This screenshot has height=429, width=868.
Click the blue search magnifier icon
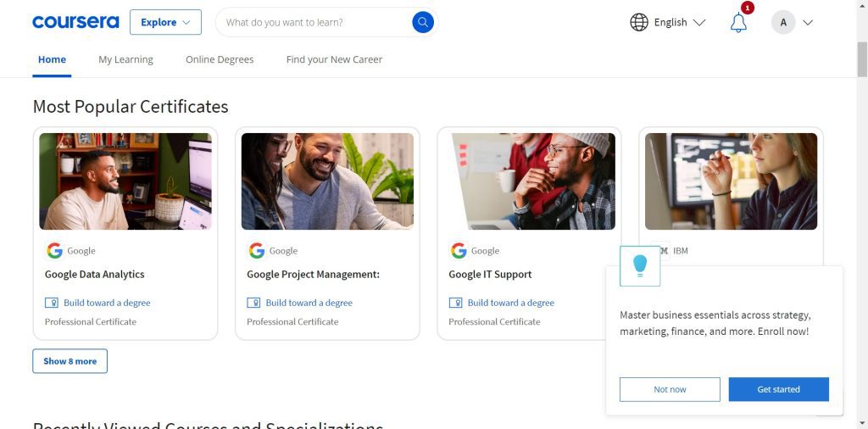[423, 22]
